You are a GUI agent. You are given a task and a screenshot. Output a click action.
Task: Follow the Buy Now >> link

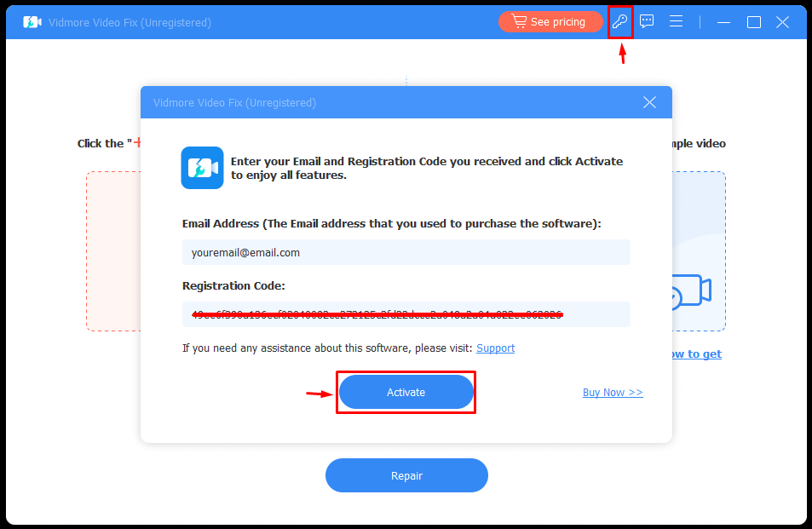point(613,393)
